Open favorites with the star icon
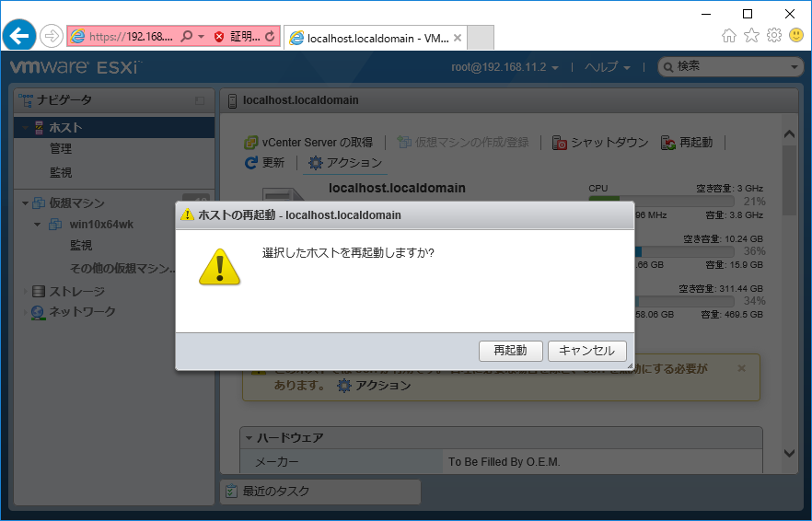Viewport: 812px width, 521px height. click(x=751, y=35)
